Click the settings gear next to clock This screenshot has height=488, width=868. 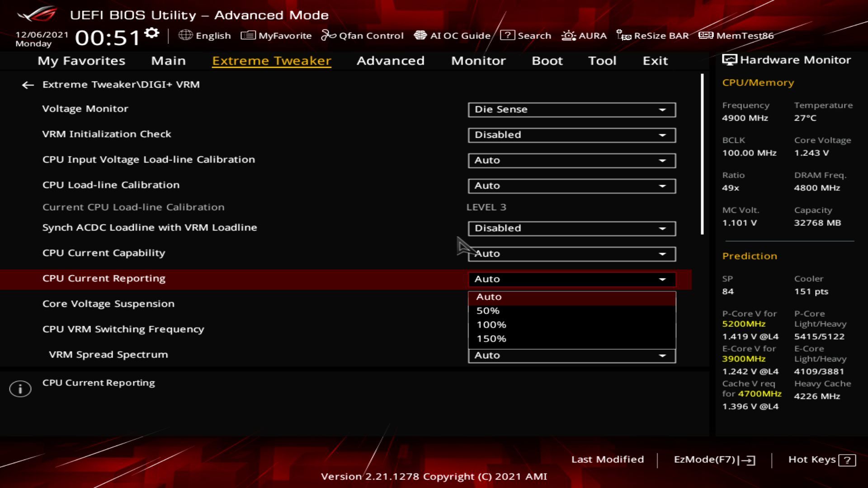[x=152, y=33]
